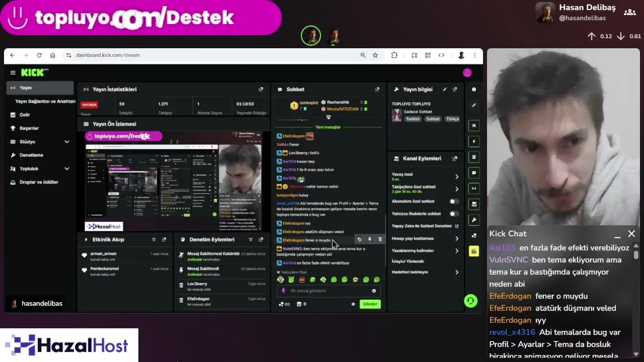This screenshot has height=362, width=644.
Task: Open browser profile avatar
Action: coord(461,55)
